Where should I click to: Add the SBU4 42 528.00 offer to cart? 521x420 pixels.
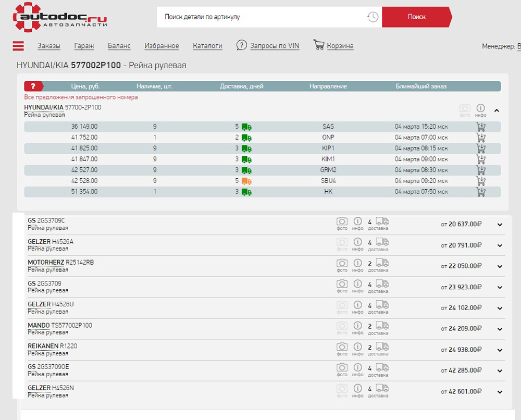480,181
